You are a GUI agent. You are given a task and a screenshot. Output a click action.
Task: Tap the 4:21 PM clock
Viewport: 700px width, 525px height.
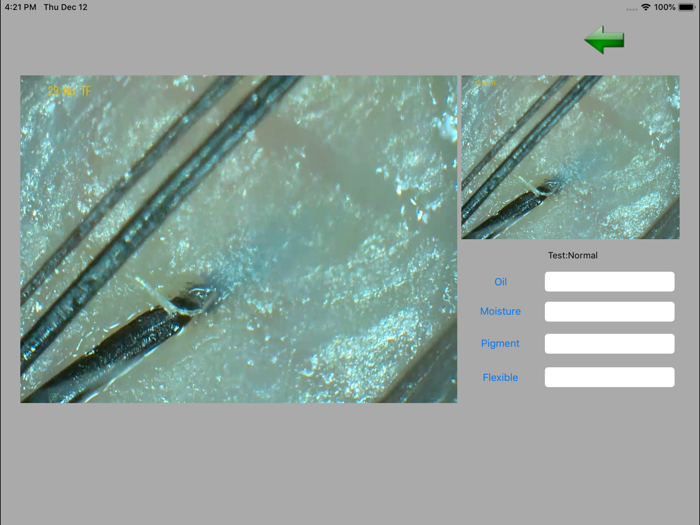[x=21, y=7]
